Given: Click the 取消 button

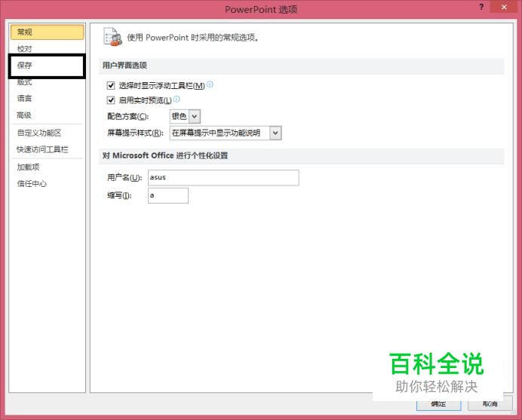Looking at the screenshot, I should pyautogui.click(x=490, y=404).
